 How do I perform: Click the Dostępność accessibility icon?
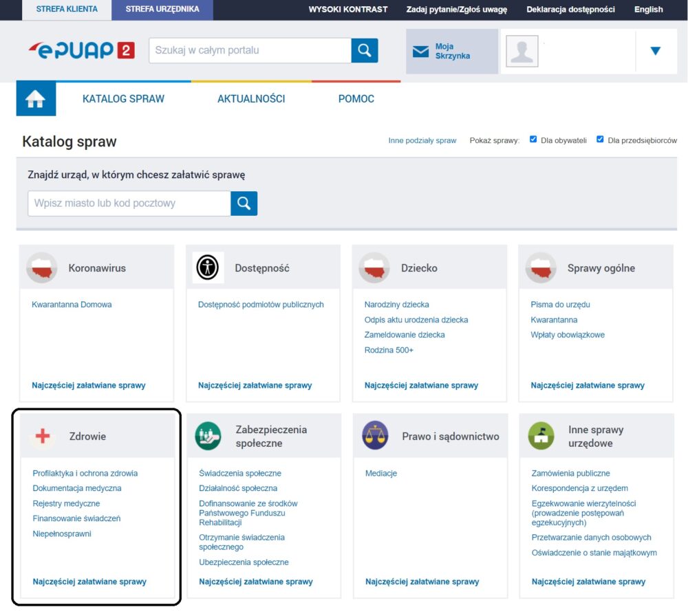[208, 268]
